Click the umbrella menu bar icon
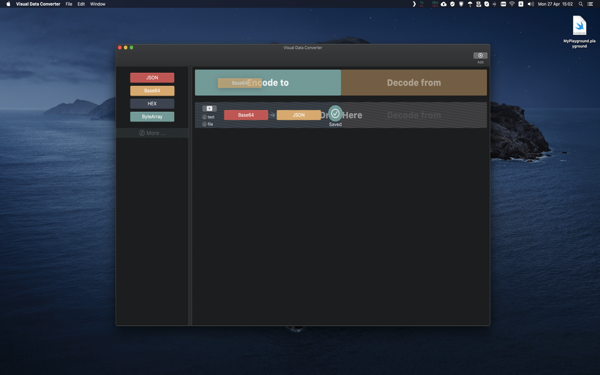600x375 pixels. point(470,4)
